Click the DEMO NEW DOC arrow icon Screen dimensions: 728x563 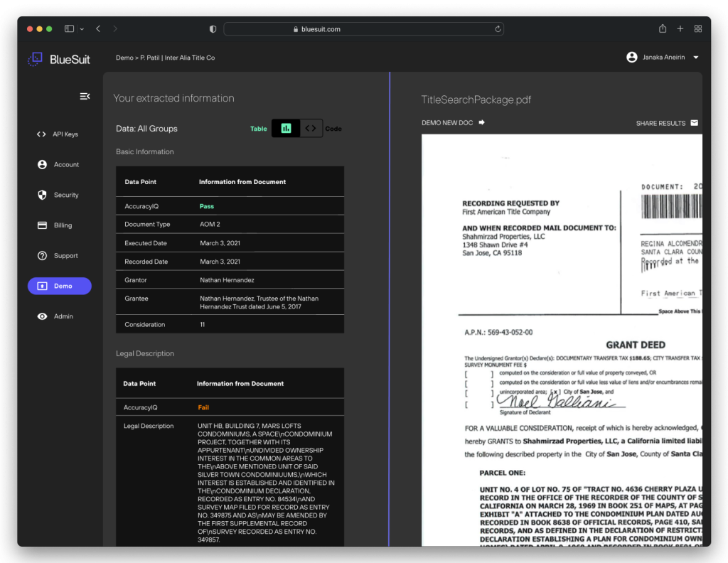(481, 122)
